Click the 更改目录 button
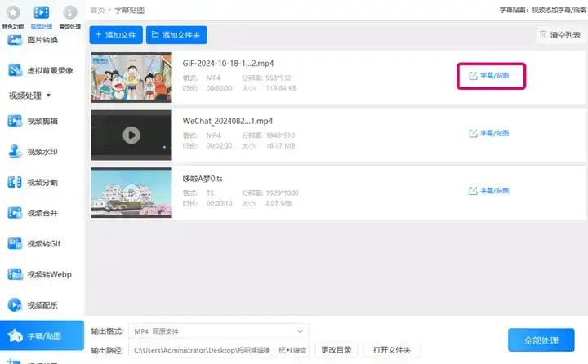The height and width of the screenshot is (364, 588). tap(336, 350)
